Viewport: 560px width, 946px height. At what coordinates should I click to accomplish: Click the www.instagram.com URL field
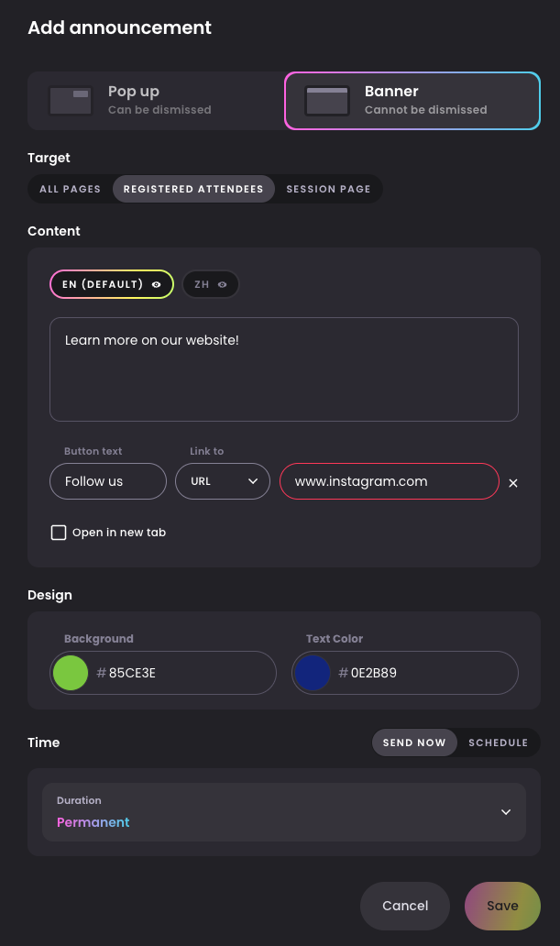point(390,481)
